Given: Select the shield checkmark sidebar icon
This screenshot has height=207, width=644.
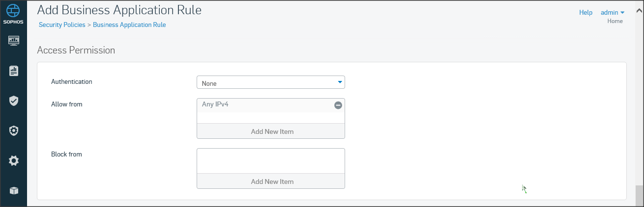Looking at the screenshot, I should [x=14, y=101].
